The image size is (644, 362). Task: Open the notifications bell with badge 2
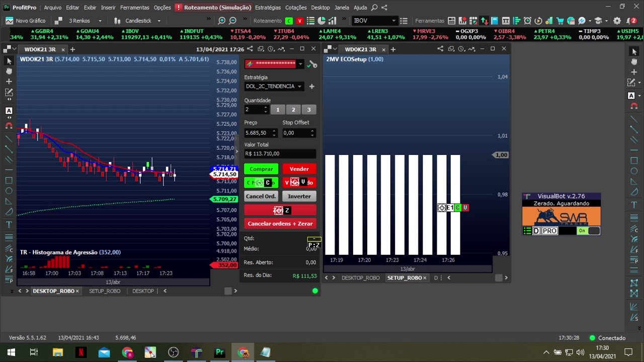point(632,21)
